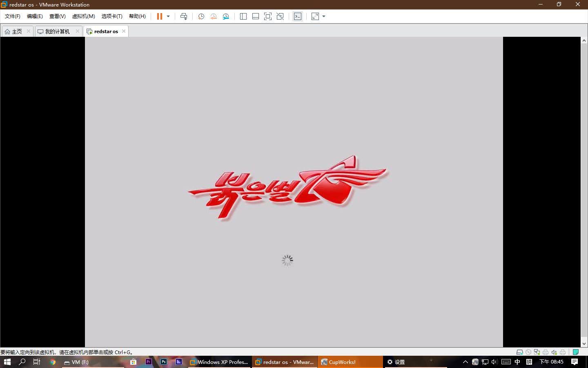Open Windows taskbar search
The image size is (588, 368).
pyautogui.click(x=22, y=362)
